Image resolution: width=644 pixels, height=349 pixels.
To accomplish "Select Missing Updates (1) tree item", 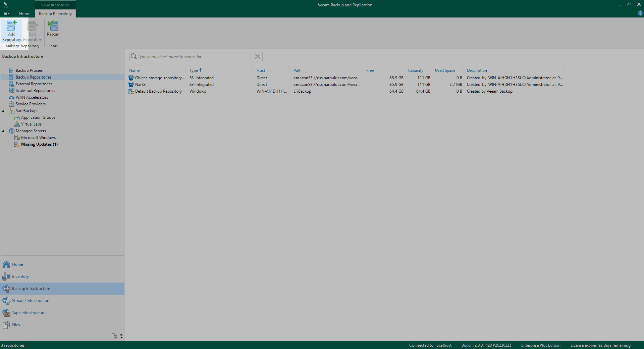I will 39,144.
